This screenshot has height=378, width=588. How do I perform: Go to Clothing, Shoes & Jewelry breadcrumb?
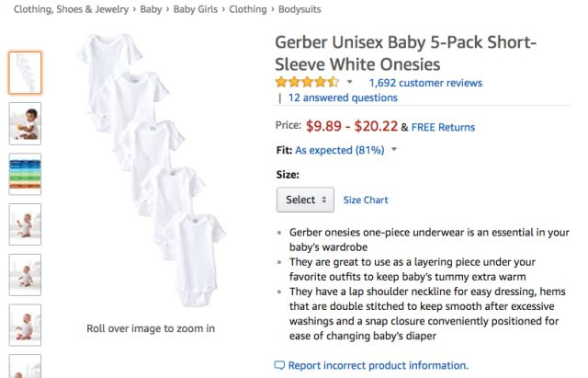72,9
